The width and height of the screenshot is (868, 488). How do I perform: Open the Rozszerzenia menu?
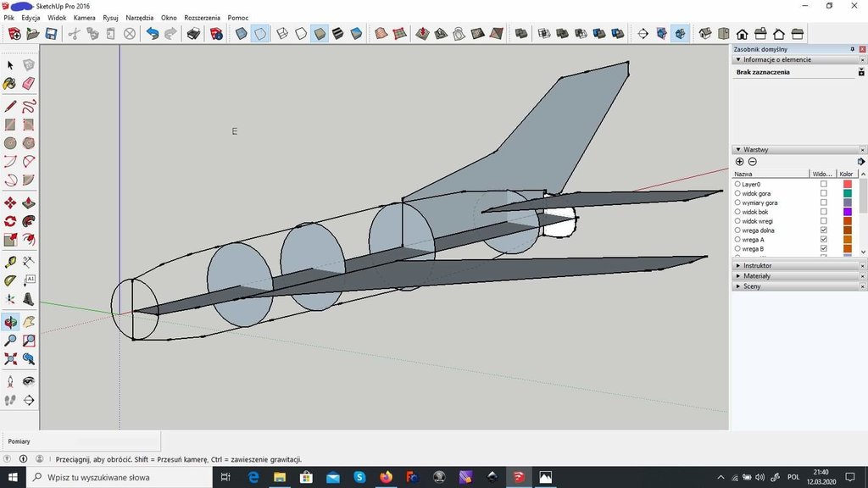pos(202,17)
